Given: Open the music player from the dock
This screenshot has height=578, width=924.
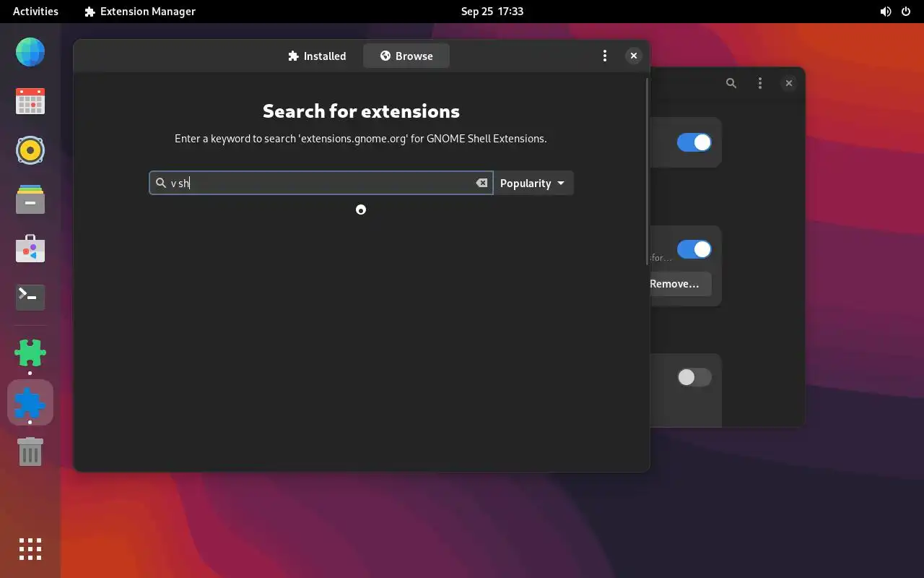Looking at the screenshot, I should pos(30,150).
